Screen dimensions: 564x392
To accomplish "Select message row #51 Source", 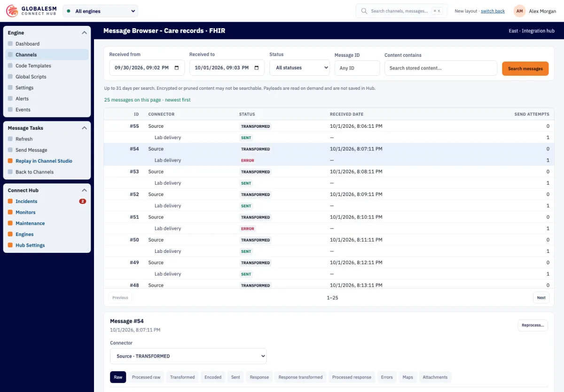I will (329, 217).
